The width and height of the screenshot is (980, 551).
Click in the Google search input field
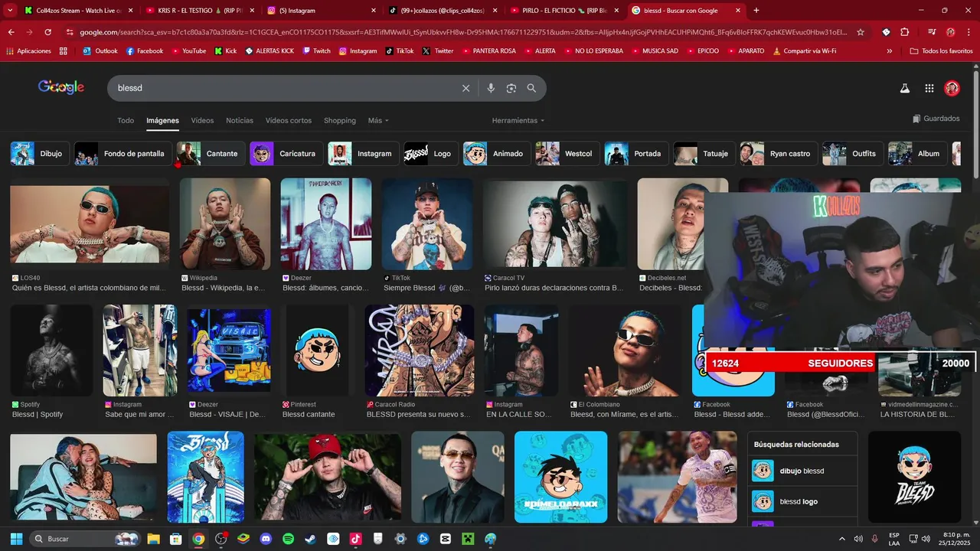click(283, 88)
